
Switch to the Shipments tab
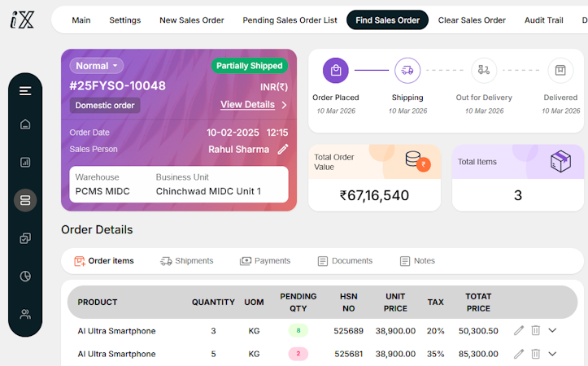tap(187, 261)
